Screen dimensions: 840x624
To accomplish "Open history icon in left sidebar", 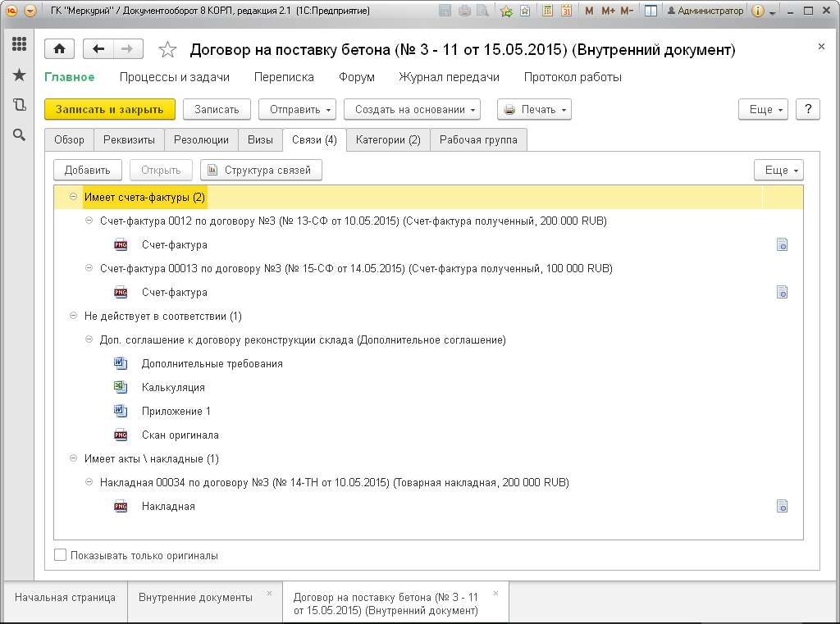I will [20, 104].
